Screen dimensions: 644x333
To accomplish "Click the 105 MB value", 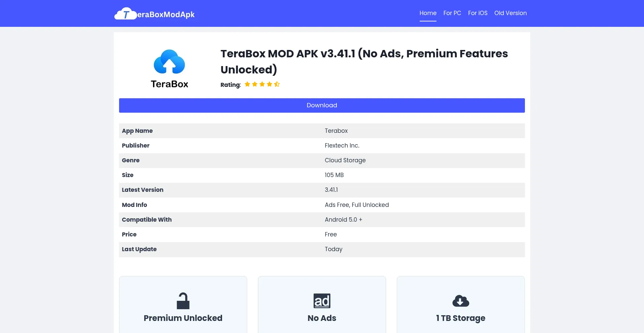I will click(x=334, y=175).
